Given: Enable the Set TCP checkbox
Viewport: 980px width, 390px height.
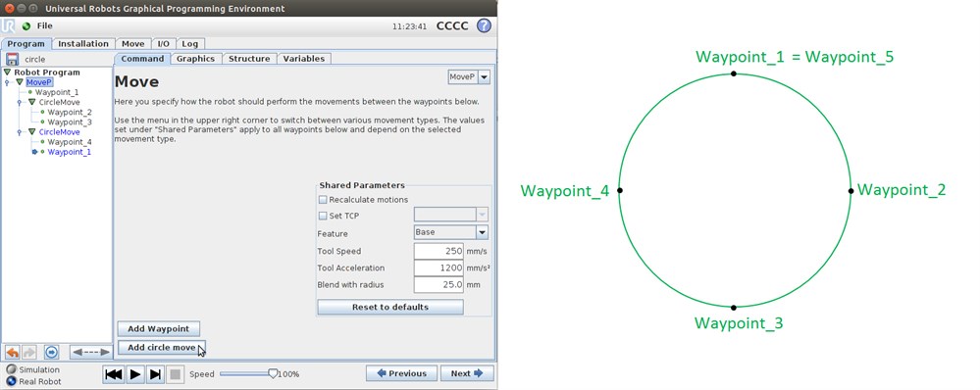Looking at the screenshot, I should pos(323,216).
